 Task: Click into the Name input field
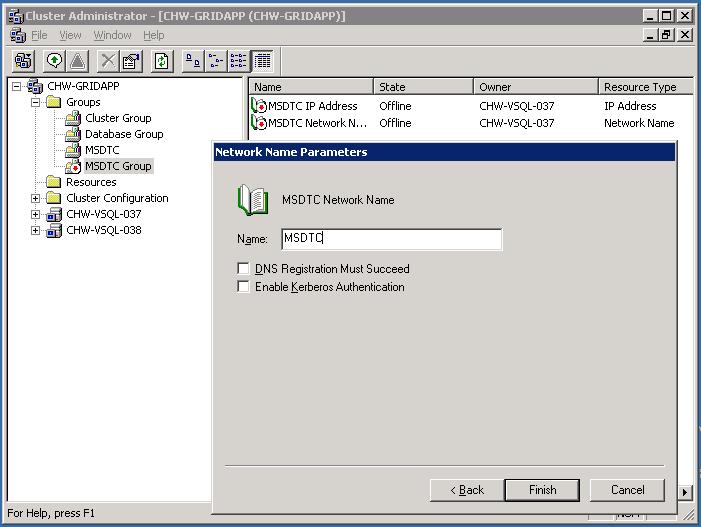(392, 239)
